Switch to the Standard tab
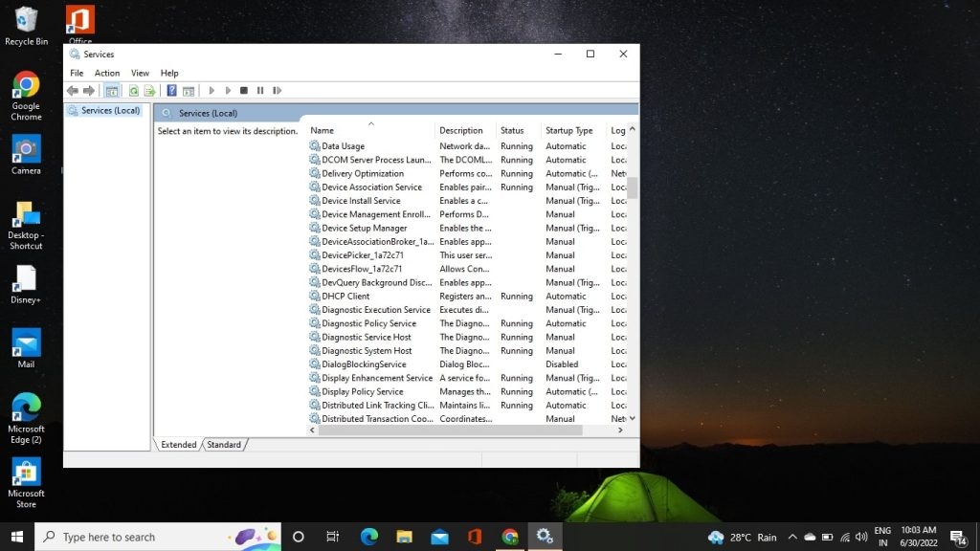The height and width of the screenshot is (551, 980). [x=224, y=445]
